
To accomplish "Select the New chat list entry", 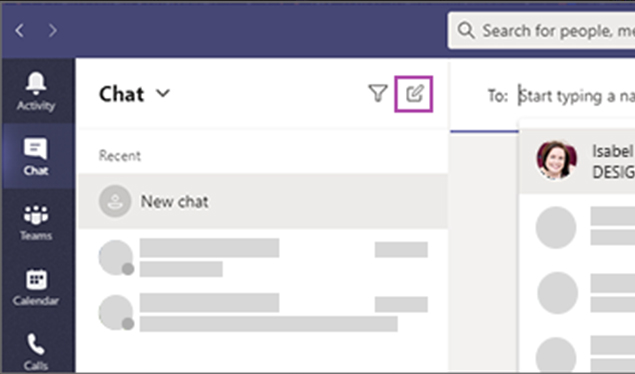I will tap(263, 201).
